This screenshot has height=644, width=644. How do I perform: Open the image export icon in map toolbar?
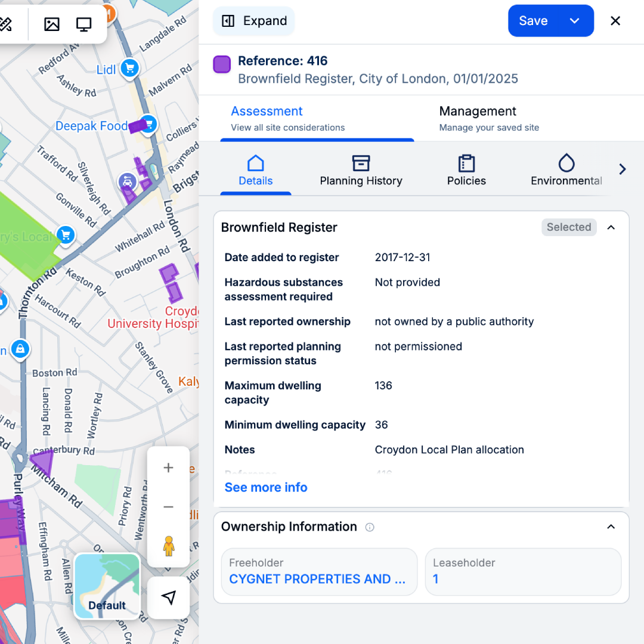52,24
